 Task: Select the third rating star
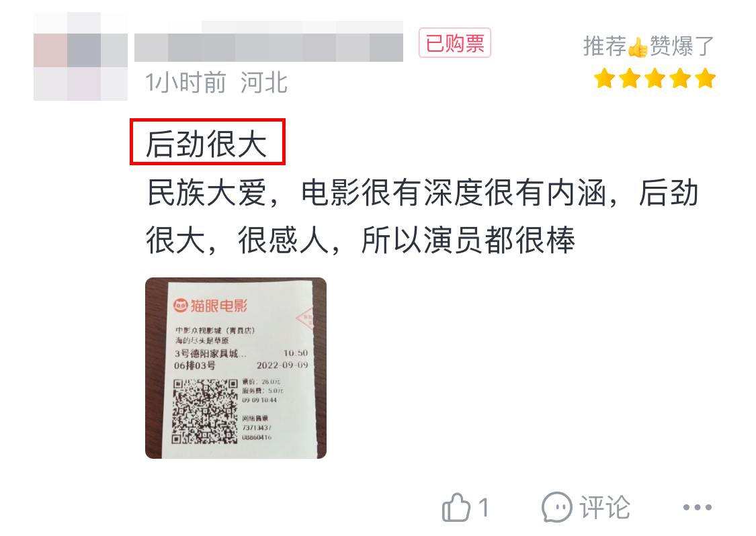(x=655, y=79)
